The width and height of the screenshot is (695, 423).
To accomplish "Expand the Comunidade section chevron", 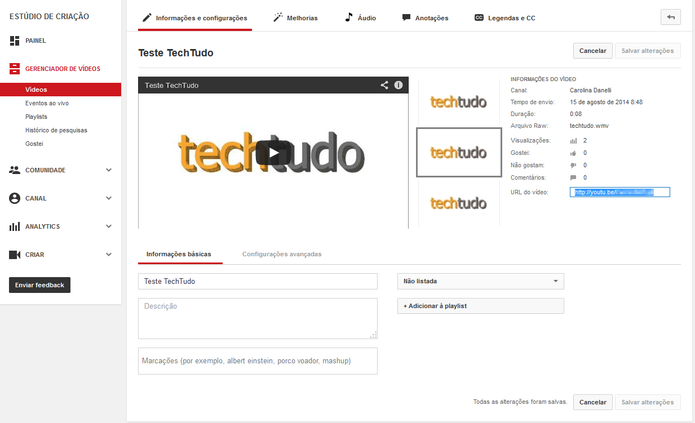I will pos(109,170).
